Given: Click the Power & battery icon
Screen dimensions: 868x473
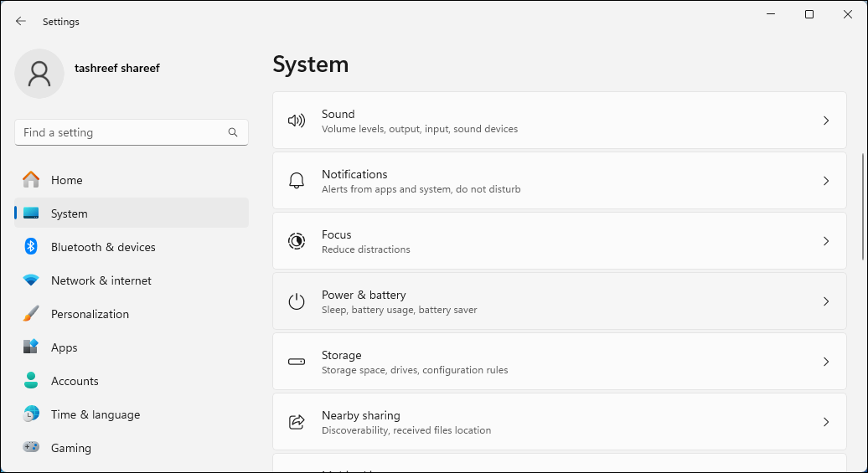Looking at the screenshot, I should point(297,301).
